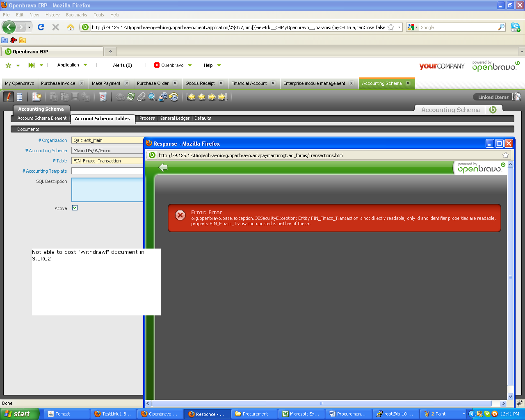Open the Windows Start button
Image resolution: width=525 pixels, height=420 pixels.
20,414
